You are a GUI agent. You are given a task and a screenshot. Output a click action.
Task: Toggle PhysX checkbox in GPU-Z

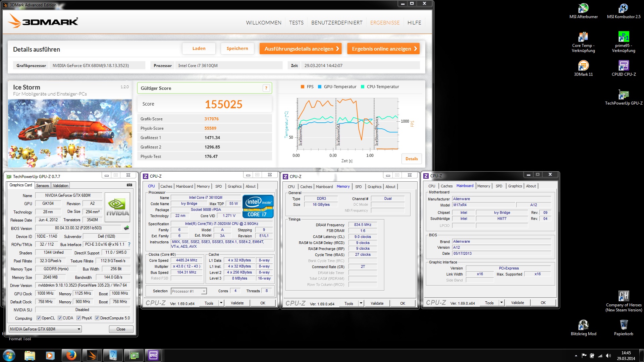pos(78,318)
